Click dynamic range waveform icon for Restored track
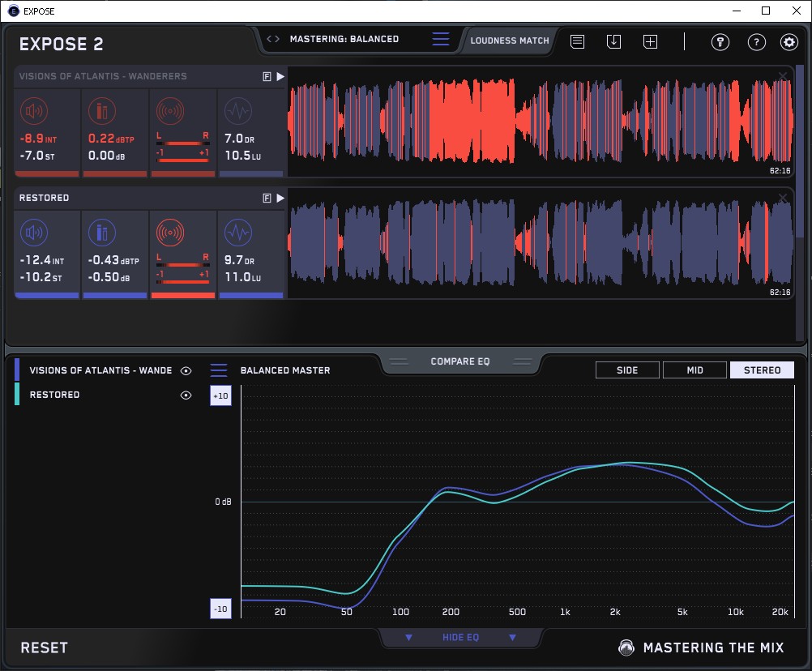Screen dimensions: 812x671 coord(238,233)
